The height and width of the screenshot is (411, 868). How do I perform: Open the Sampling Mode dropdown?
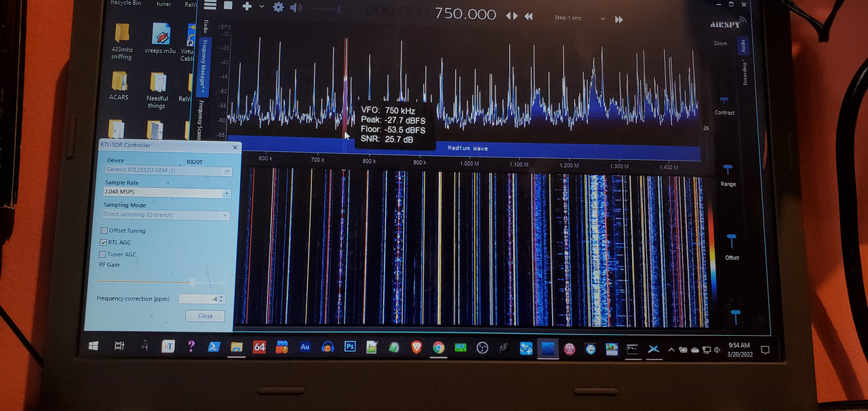(165, 215)
